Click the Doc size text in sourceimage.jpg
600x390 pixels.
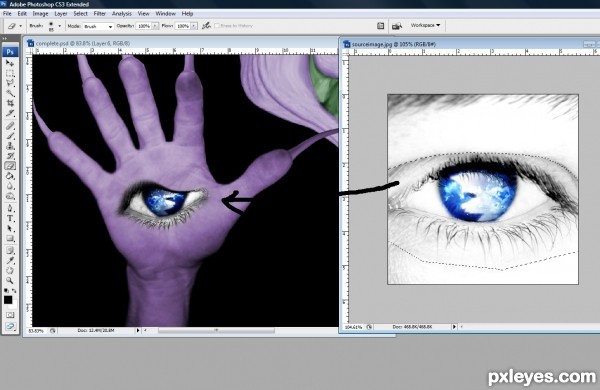pyautogui.click(x=412, y=327)
